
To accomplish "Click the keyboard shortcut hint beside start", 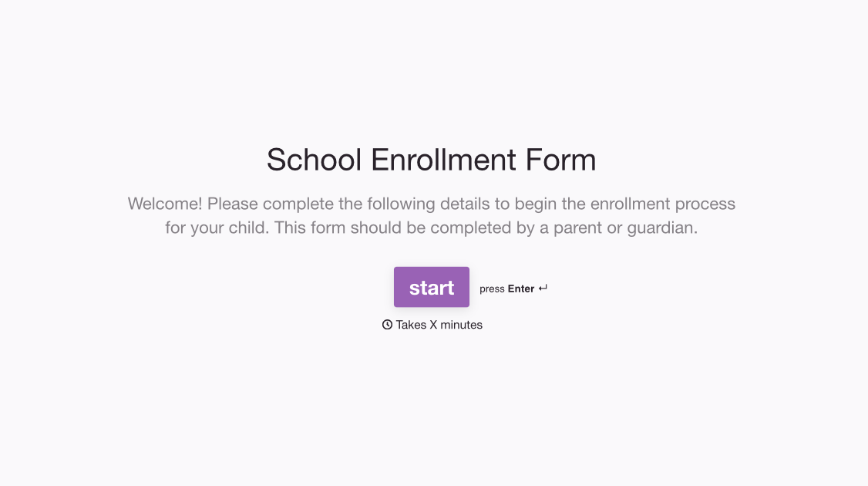I will point(513,289).
